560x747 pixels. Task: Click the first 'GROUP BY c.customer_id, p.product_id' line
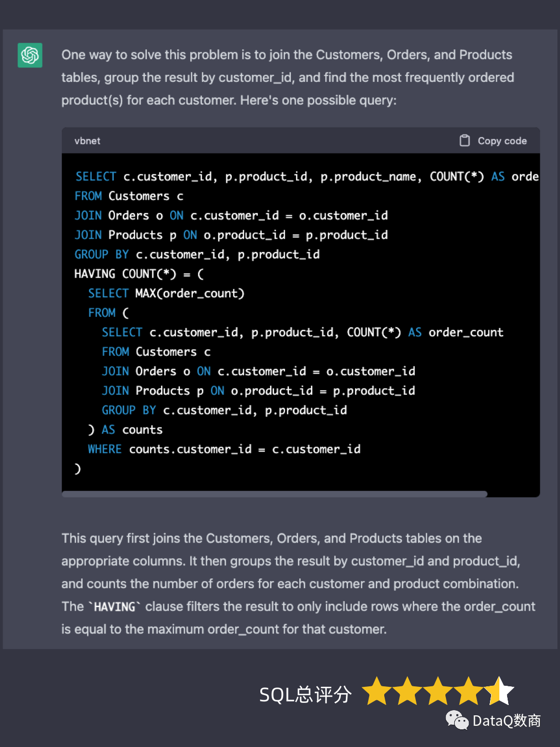pos(197,255)
